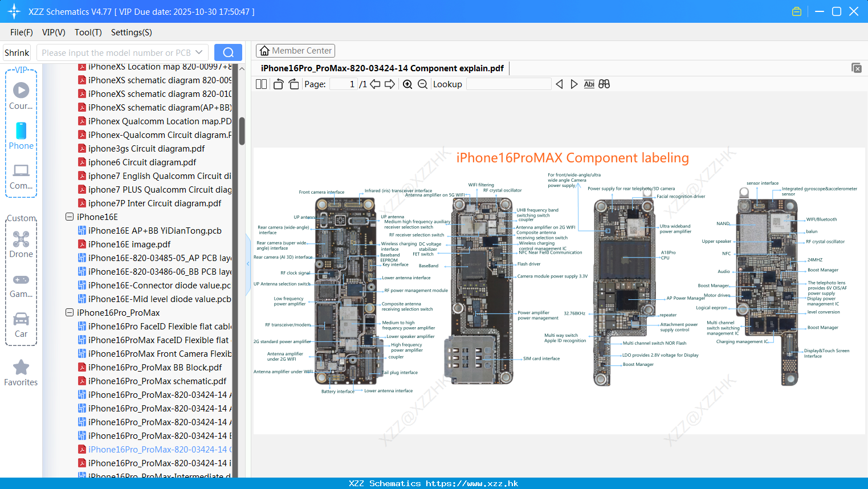868x489 pixels.
Task: Zoom out of the PDF
Action: pyautogui.click(x=422, y=84)
